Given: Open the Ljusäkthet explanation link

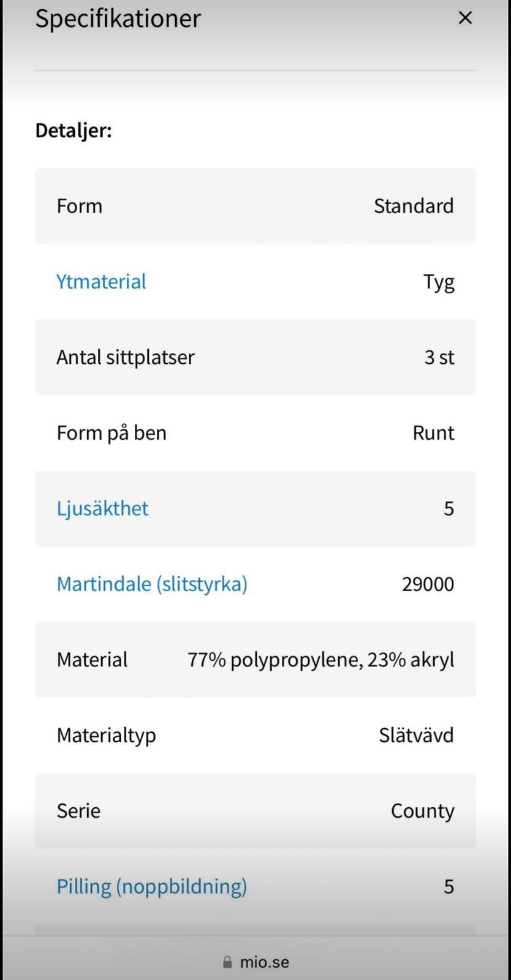Looking at the screenshot, I should coord(102,508).
